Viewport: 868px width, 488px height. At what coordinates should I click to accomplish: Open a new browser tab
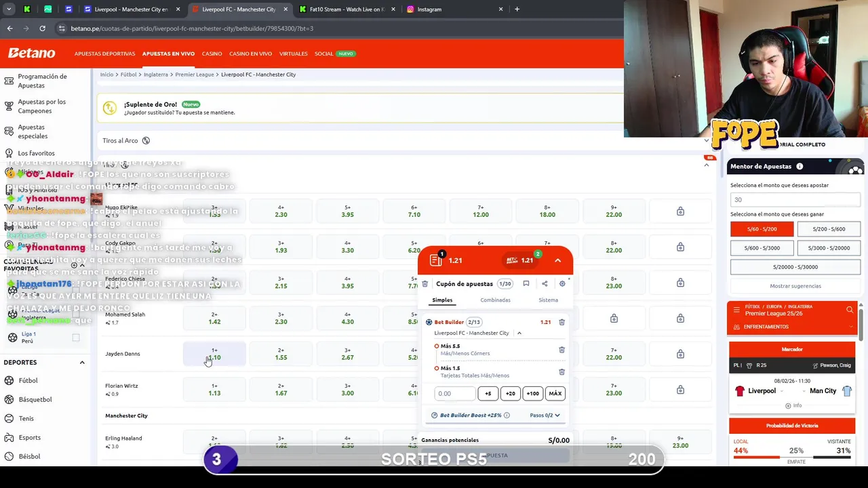coord(517,9)
